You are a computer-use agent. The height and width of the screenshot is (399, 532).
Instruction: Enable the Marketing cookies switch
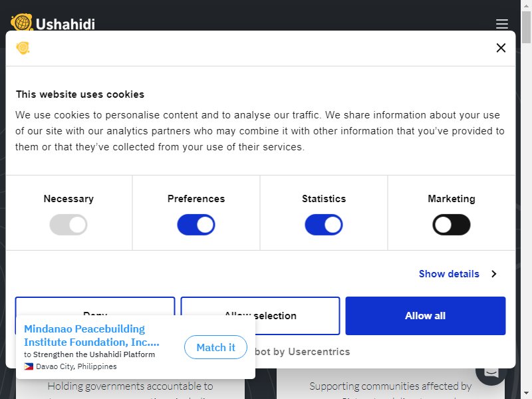[452, 225]
